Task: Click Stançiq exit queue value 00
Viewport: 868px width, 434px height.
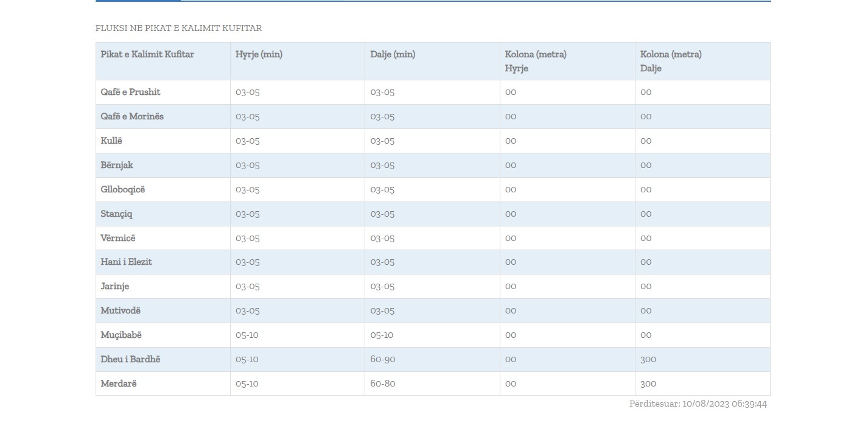Action: pos(646,214)
